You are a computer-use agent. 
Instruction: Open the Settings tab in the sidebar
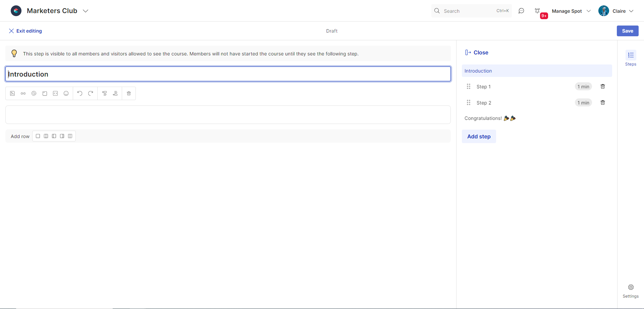(x=631, y=291)
